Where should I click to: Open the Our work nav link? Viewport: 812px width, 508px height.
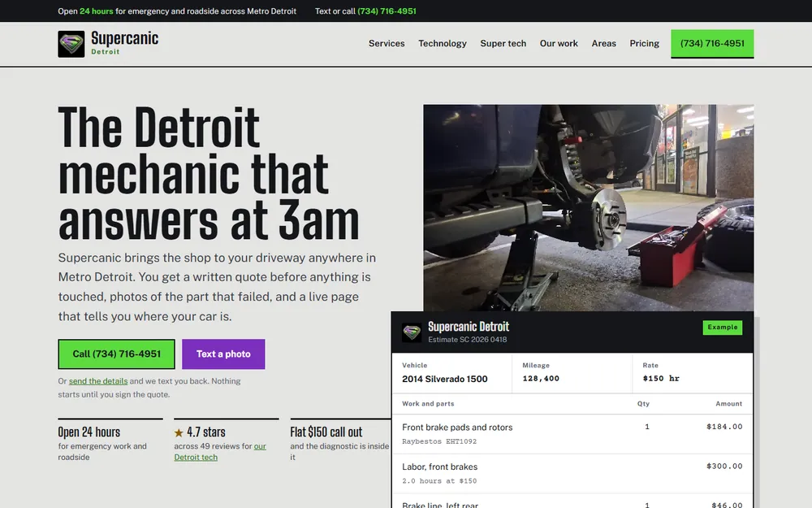559,44
